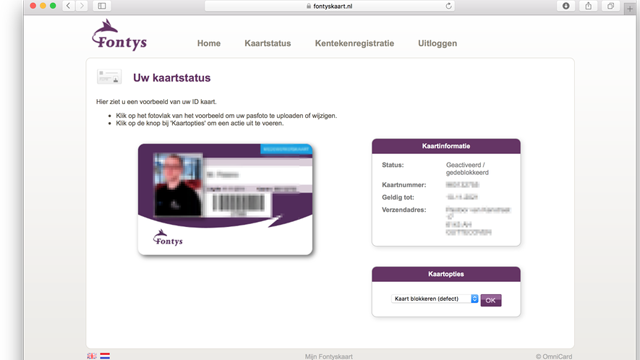
Task: Toggle the Safari sidebar button
Action: pyautogui.click(x=102, y=6)
